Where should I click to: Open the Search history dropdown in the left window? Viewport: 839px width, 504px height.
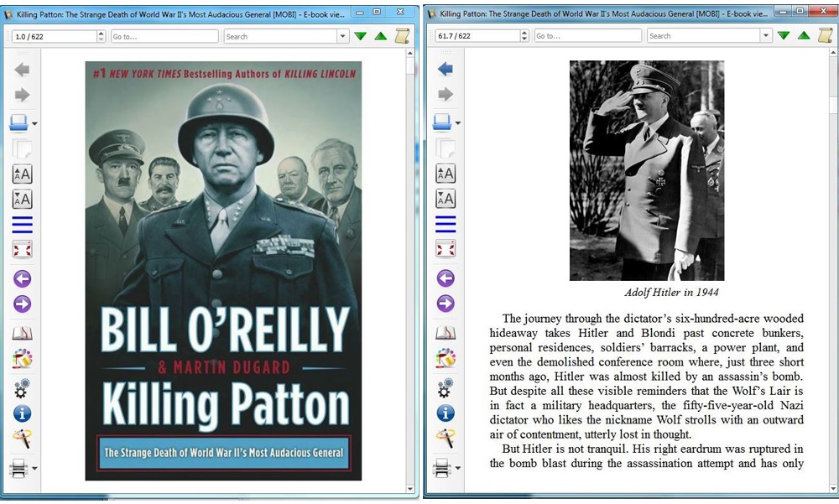343,36
